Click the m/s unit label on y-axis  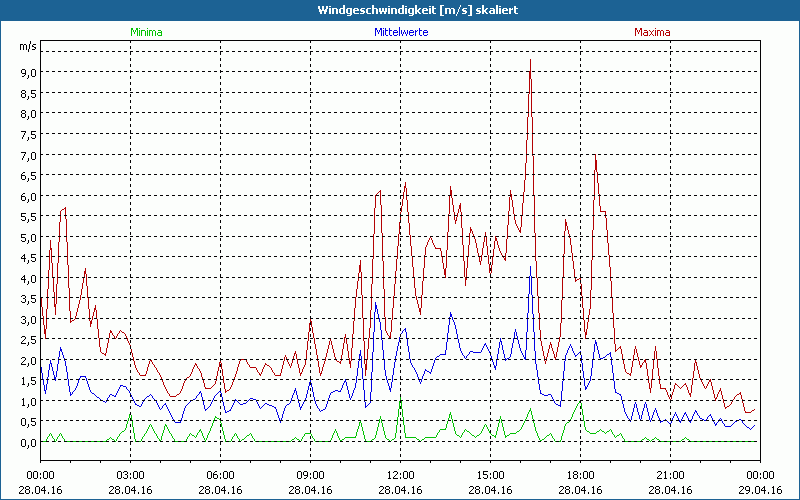[x=28, y=46]
